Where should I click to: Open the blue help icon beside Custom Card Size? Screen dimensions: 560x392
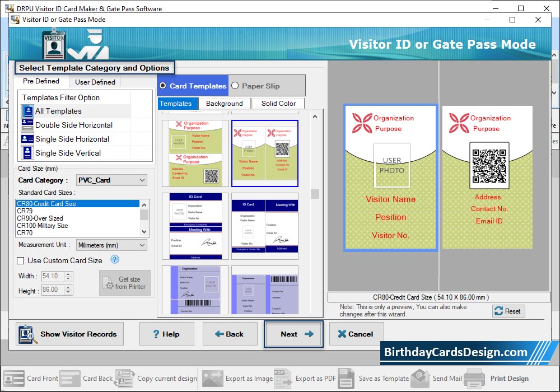(x=115, y=259)
